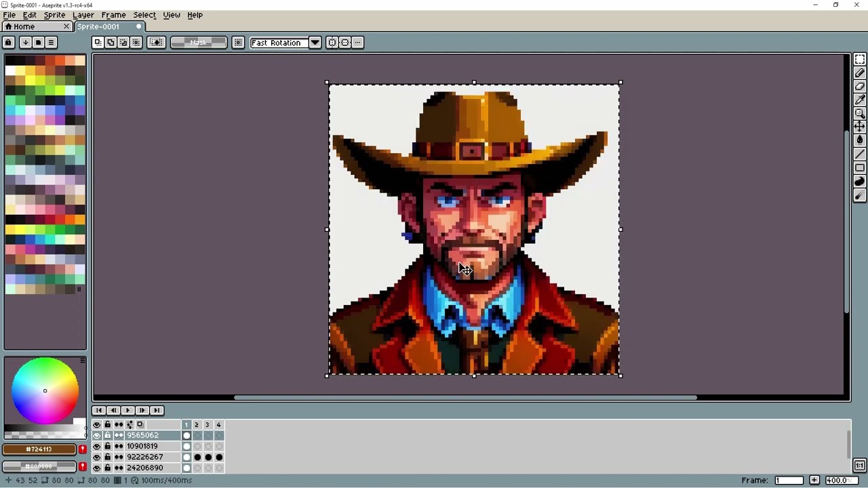Open the Sprite menu

pos(54,15)
